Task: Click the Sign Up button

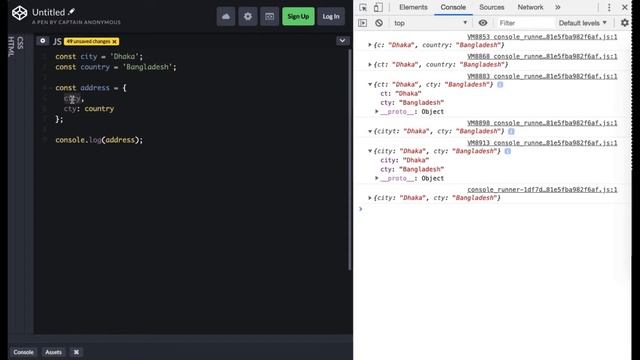Action: pyautogui.click(x=298, y=16)
